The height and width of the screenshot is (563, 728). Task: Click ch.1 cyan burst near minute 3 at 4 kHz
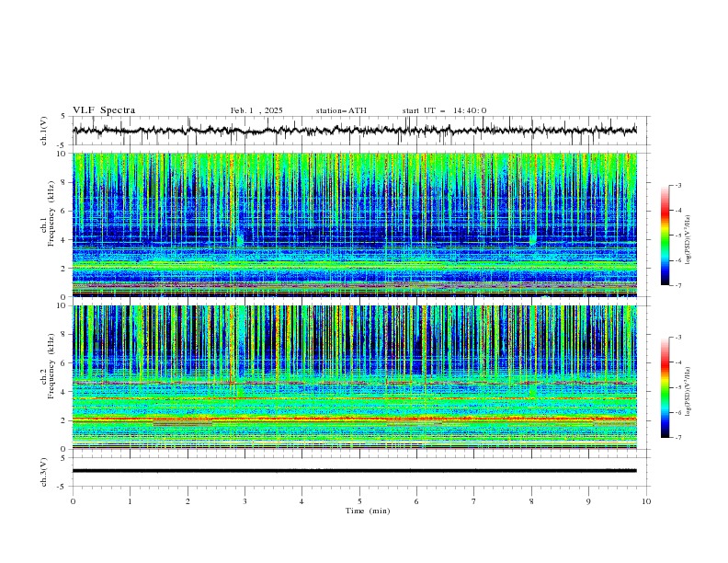coord(240,240)
